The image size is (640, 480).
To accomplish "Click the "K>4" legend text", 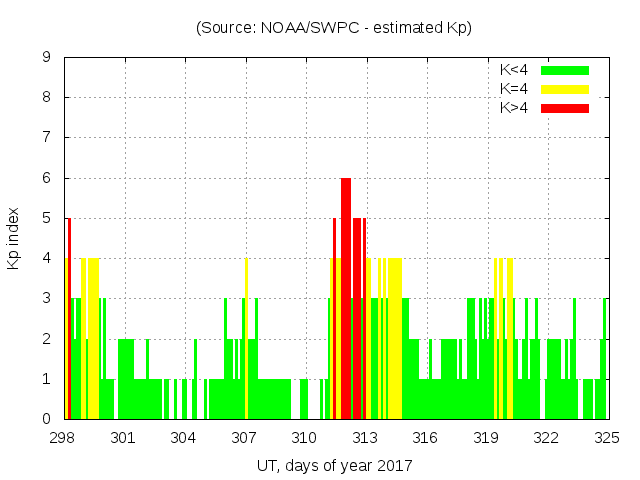I will click(515, 108).
